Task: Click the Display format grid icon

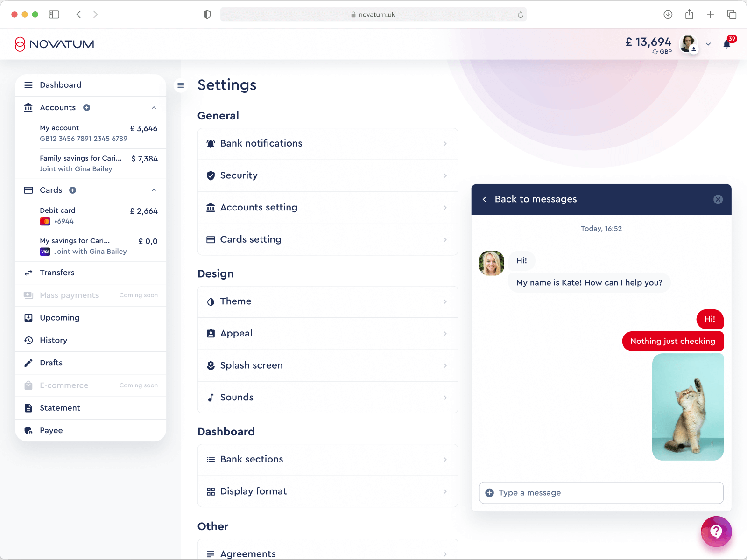Action: [x=211, y=491]
